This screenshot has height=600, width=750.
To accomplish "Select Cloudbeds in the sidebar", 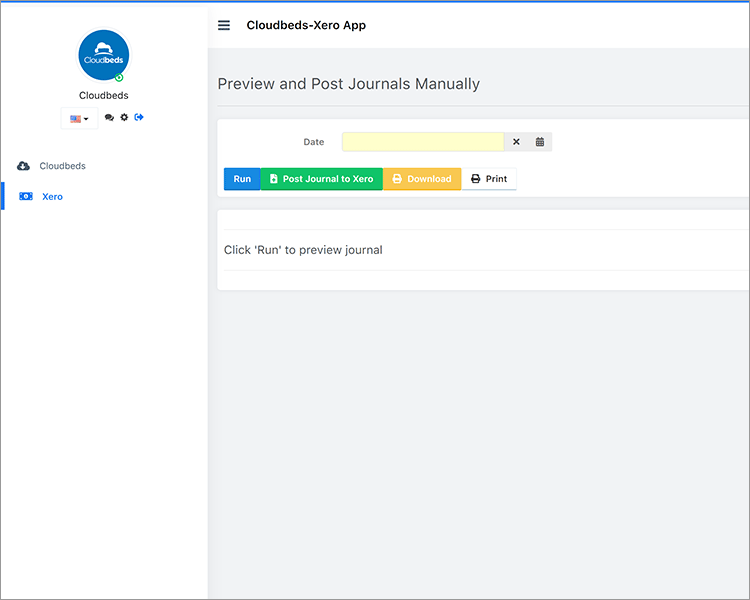I will click(62, 166).
